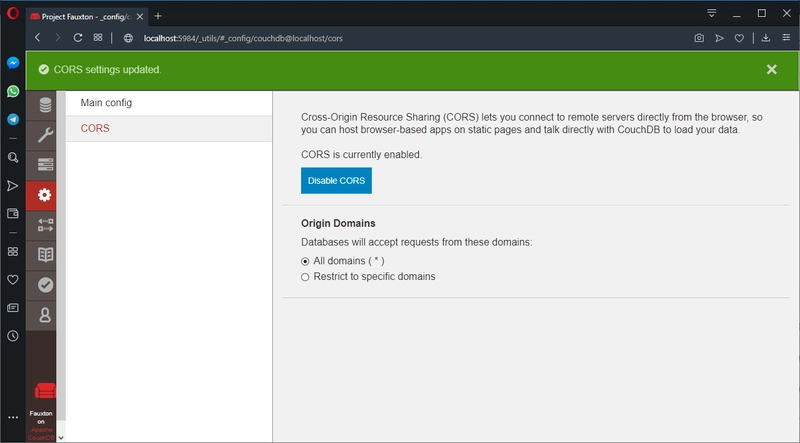Open Messenger in the Opera sidebar

[x=13, y=62]
